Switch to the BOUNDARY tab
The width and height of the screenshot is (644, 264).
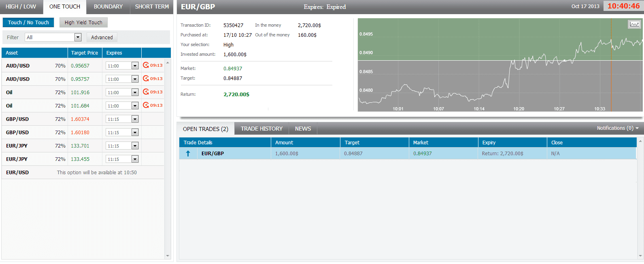(x=108, y=7)
